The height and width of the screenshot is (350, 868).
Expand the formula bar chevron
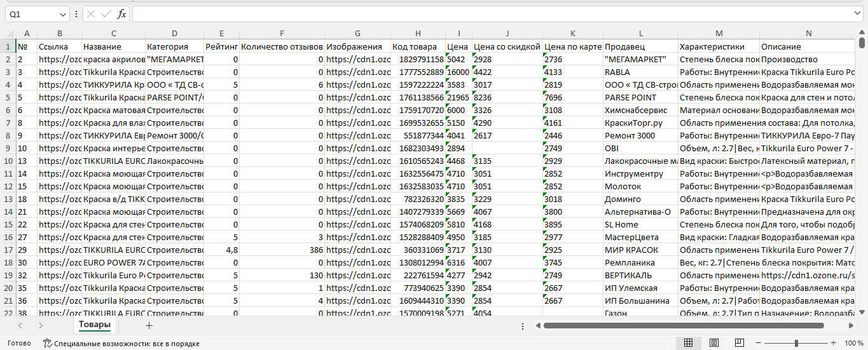(x=858, y=14)
